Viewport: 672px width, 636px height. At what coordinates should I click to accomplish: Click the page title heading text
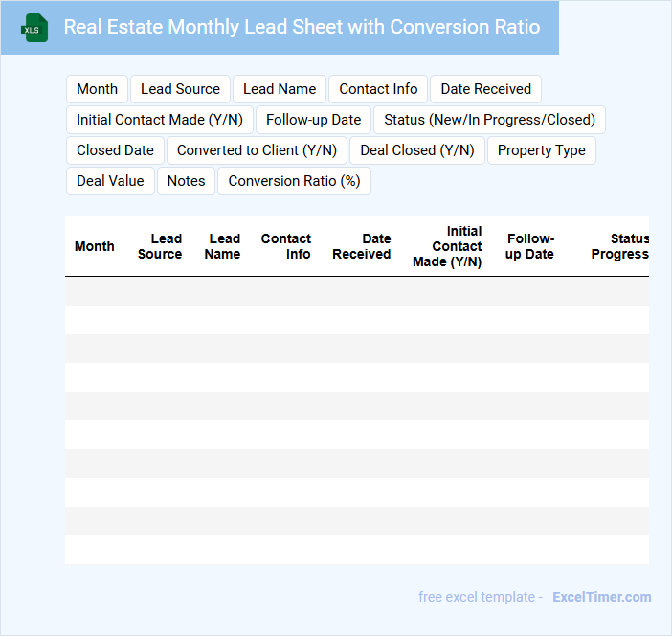coord(302,27)
